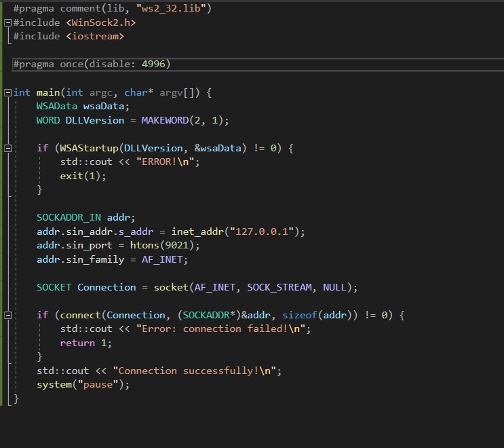Click the "ERROR!\n" string literal
Image resolution: width=504 pixels, height=448 pixels.
165,162
